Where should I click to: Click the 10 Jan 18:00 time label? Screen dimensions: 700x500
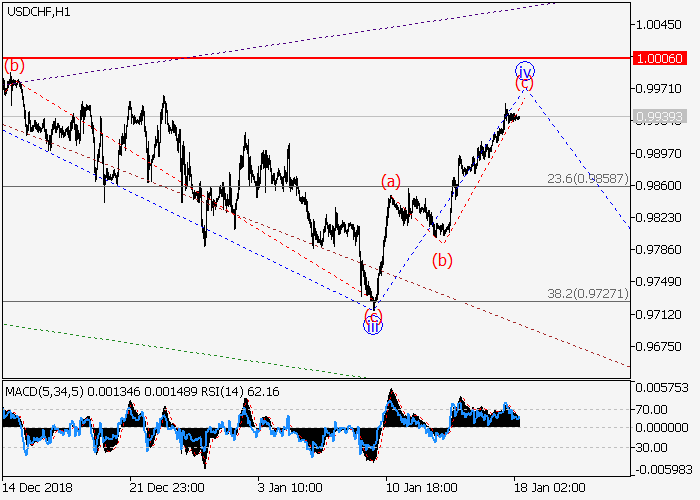(418, 487)
